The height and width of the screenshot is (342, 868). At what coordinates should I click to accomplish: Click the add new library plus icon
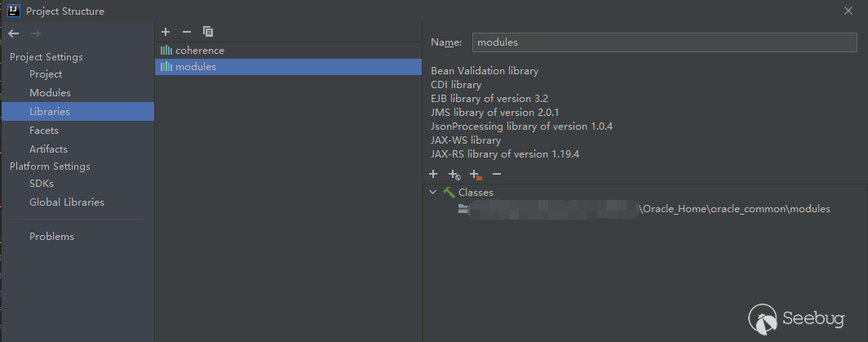pos(166,32)
